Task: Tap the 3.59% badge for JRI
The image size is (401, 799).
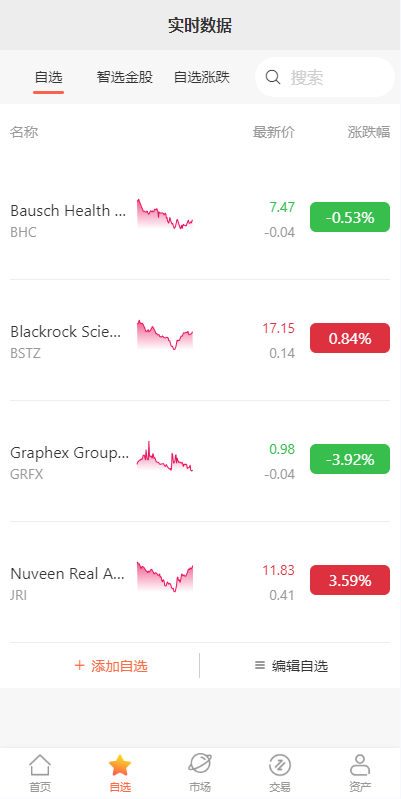Action: tap(350, 580)
